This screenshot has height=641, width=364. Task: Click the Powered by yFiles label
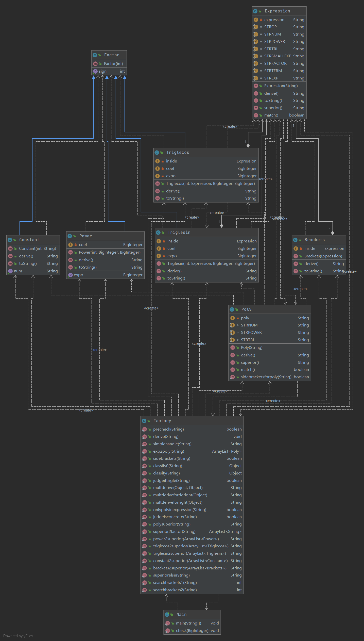click(x=18, y=636)
